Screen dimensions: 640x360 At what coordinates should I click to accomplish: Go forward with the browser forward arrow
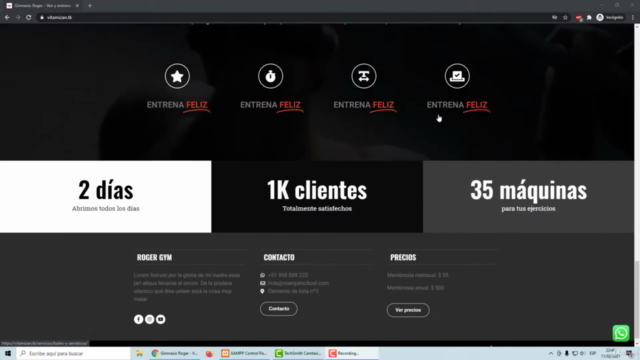point(18,17)
